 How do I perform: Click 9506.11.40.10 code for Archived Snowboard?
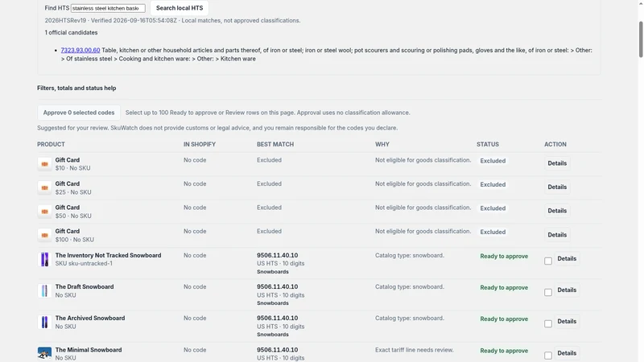277,318
